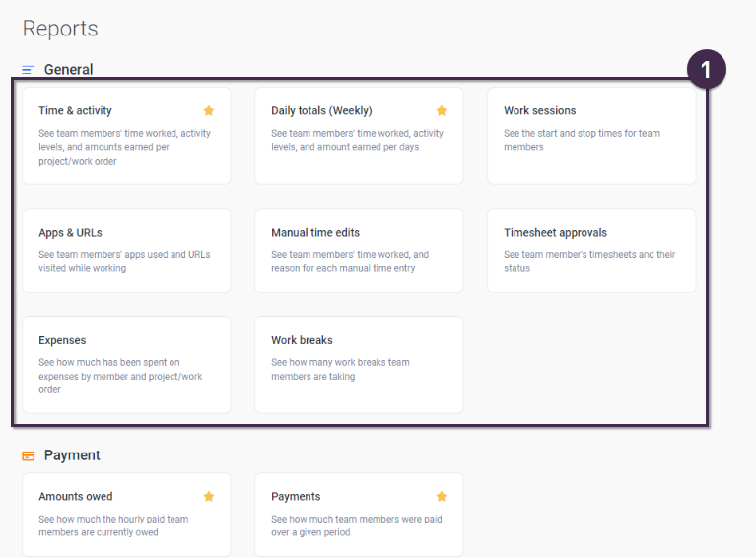This screenshot has width=756, height=558.
Task: Open the Daily totals (Weekly) report
Action: pyautogui.click(x=359, y=136)
